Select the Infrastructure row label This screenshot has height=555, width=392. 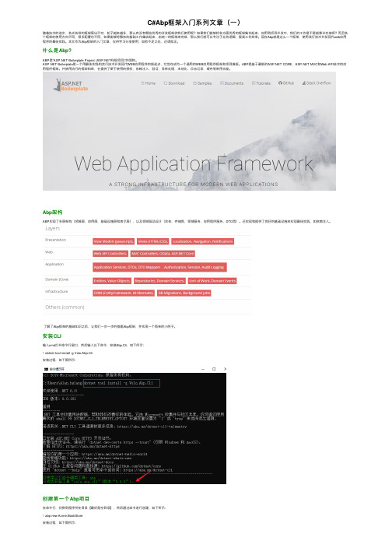click(x=56, y=291)
